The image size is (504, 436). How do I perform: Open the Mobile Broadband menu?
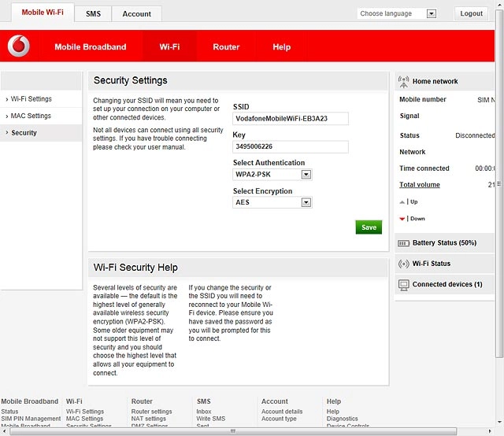(91, 47)
